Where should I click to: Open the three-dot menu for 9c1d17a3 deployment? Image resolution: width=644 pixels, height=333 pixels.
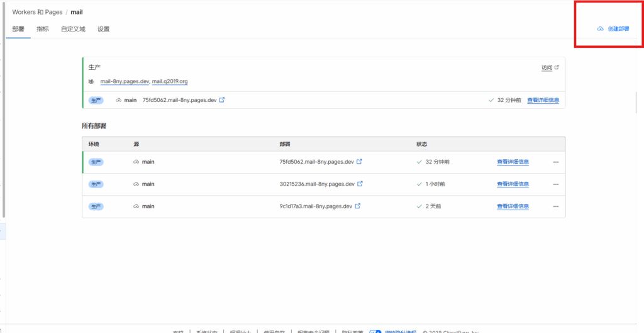click(555, 206)
